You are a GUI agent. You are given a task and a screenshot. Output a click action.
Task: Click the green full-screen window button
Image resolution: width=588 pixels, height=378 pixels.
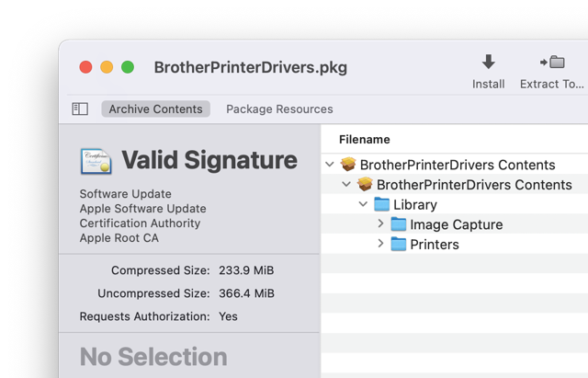(128, 67)
